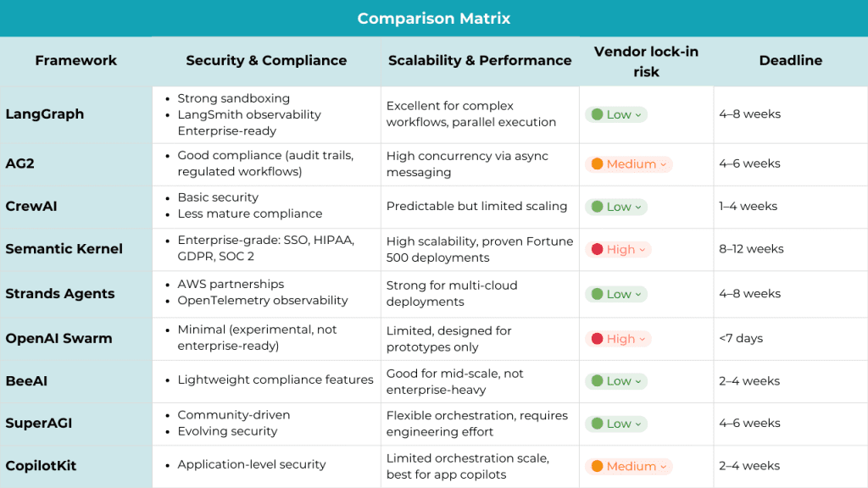Select the LangGraph framework cell
Screen dimensions: 868x488
(x=45, y=114)
